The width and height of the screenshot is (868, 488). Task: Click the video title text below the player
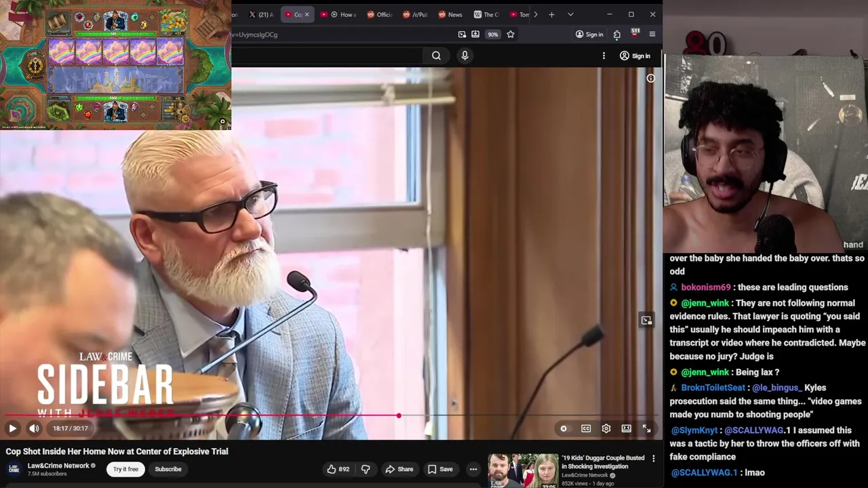117,451
